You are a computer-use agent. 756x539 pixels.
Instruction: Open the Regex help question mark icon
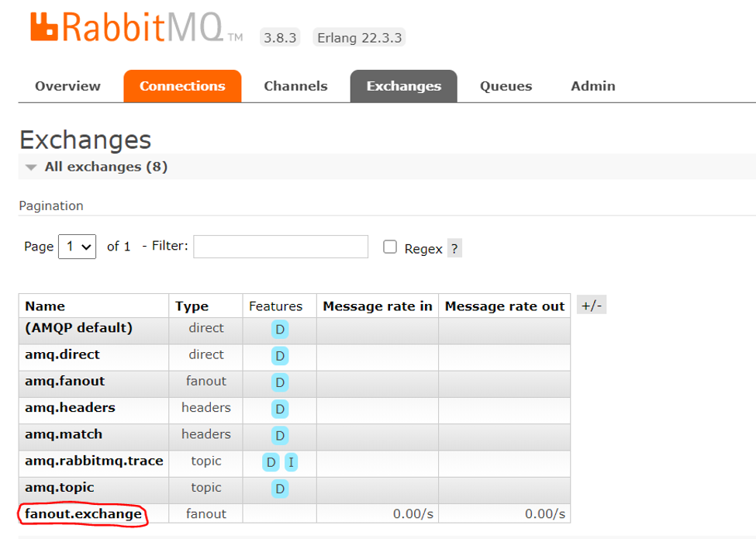[x=454, y=247]
